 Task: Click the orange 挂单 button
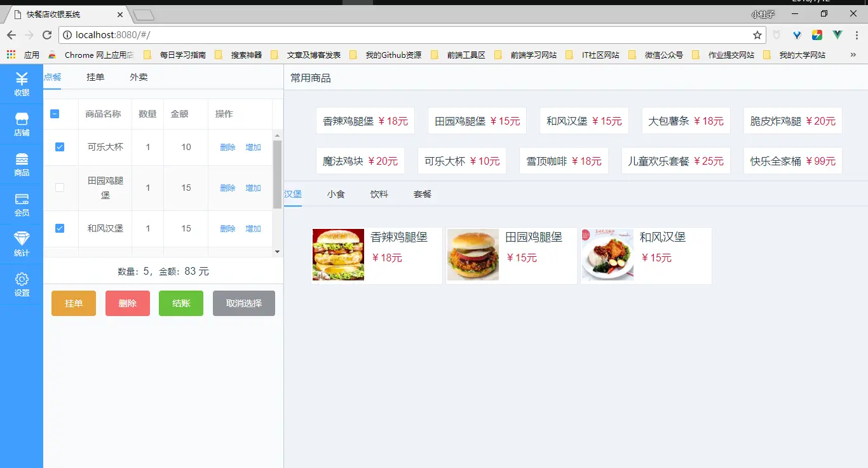tap(74, 303)
